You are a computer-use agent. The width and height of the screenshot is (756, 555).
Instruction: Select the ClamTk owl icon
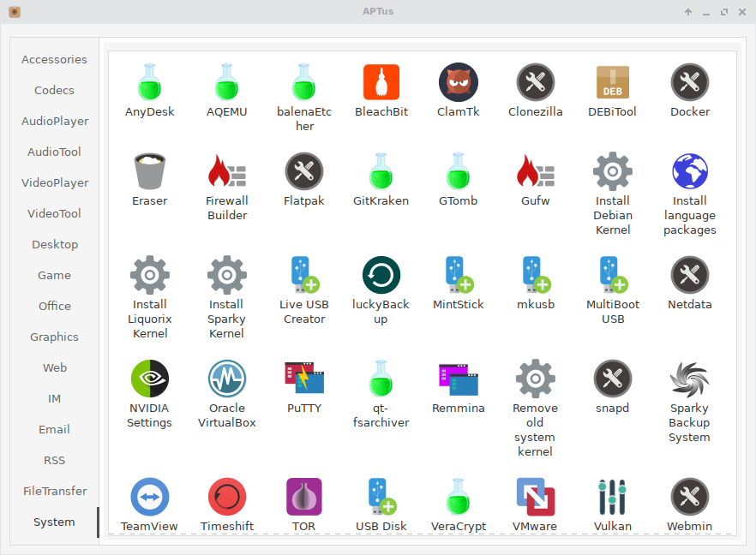tap(459, 82)
